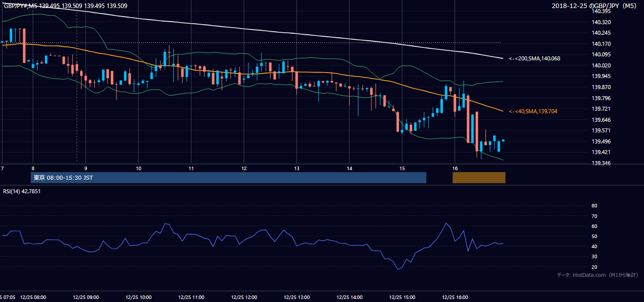Click hour marker 15 under the price chart
Image resolution: width=644 pixels, height=302 pixels.
coord(402,168)
